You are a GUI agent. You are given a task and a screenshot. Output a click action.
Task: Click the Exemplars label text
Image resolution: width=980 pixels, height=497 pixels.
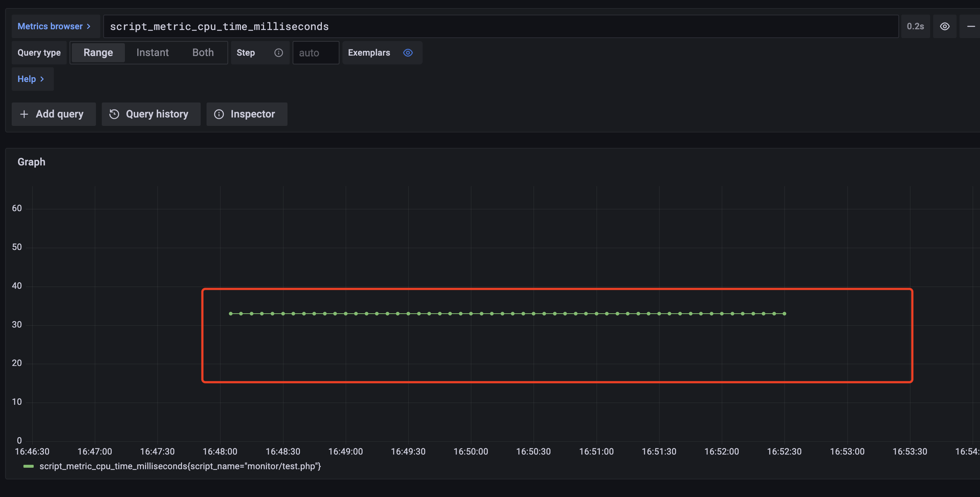tap(369, 53)
